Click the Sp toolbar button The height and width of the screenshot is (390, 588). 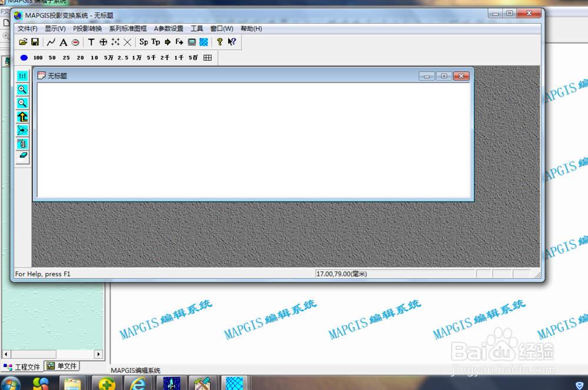[x=143, y=42]
